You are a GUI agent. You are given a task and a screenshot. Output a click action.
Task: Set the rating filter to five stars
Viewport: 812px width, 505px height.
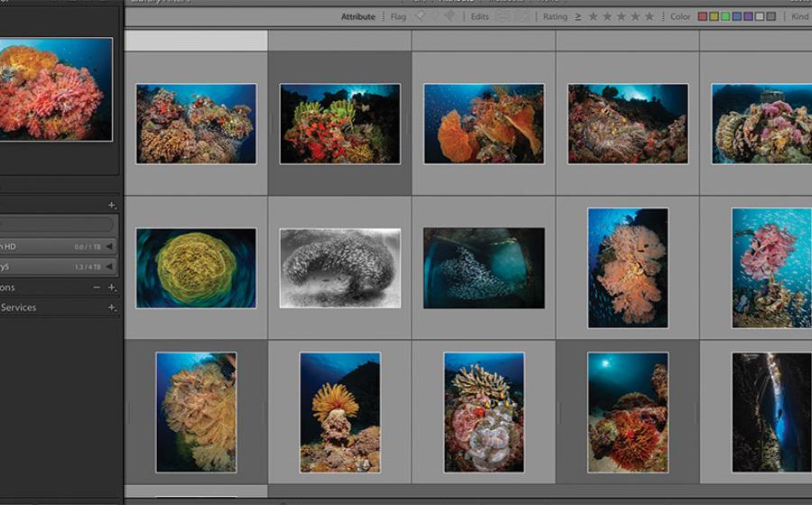click(x=650, y=16)
